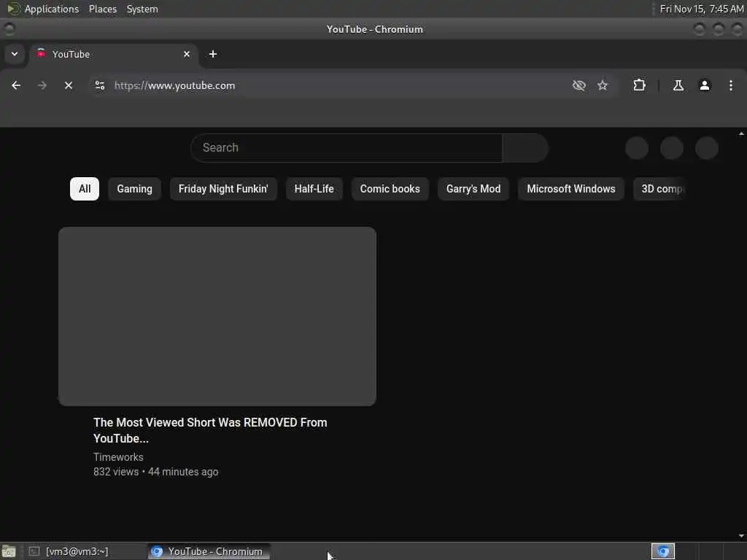Open 'The Most Viewed Short Was REMOVED' title
Viewport: 747px width, 560px height.
[210, 430]
